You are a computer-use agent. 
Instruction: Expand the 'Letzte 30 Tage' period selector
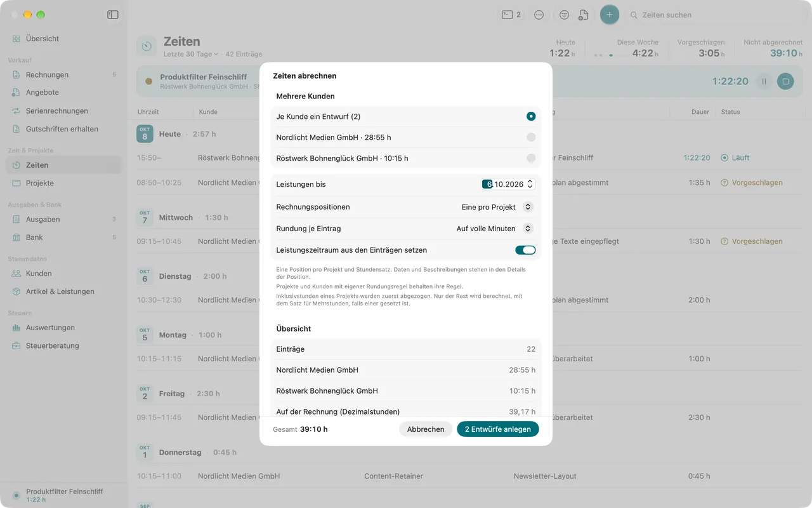(191, 55)
